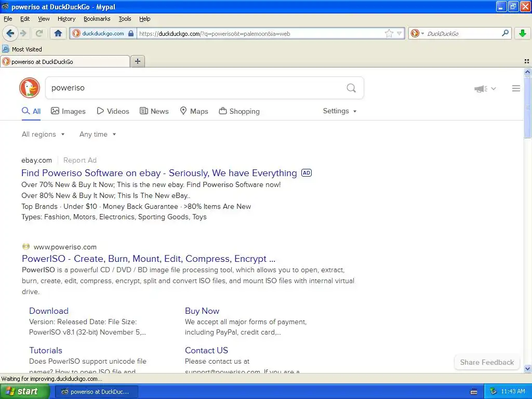Go forward with the forward arrow button
Screen dimensions: 532x399
[x=23, y=33]
